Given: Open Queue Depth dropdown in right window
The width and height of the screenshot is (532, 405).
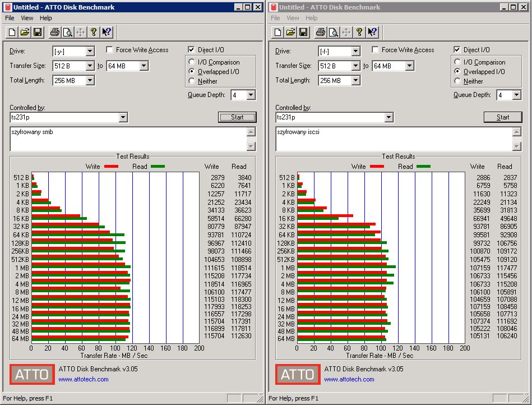Looking at the screenshot, I should [516, 95].
